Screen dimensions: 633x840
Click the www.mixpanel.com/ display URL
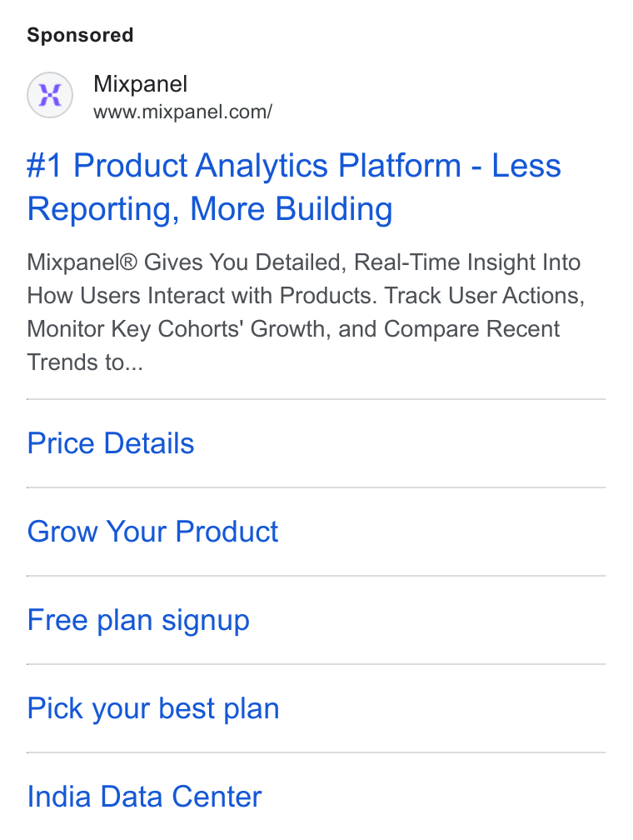182,112
